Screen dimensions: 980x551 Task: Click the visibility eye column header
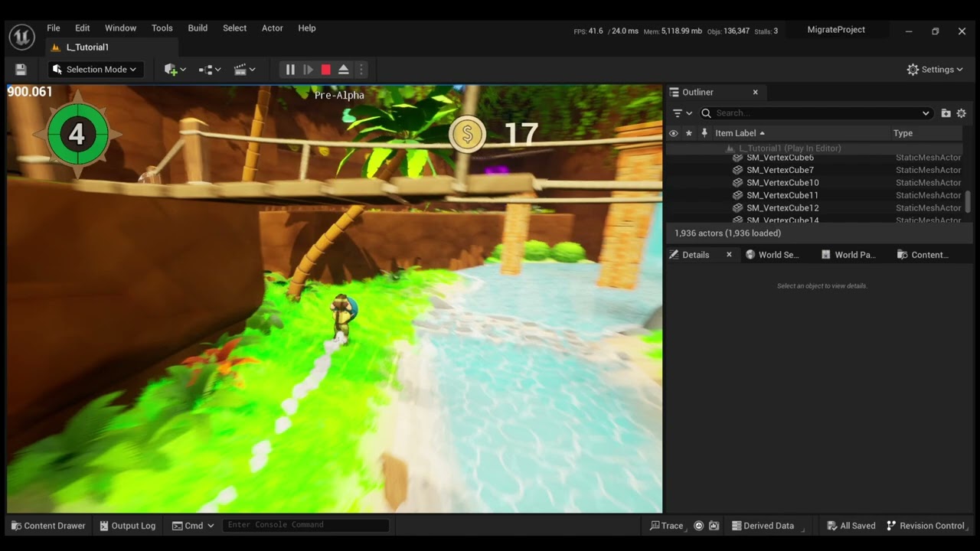click(x=673, y=133)
